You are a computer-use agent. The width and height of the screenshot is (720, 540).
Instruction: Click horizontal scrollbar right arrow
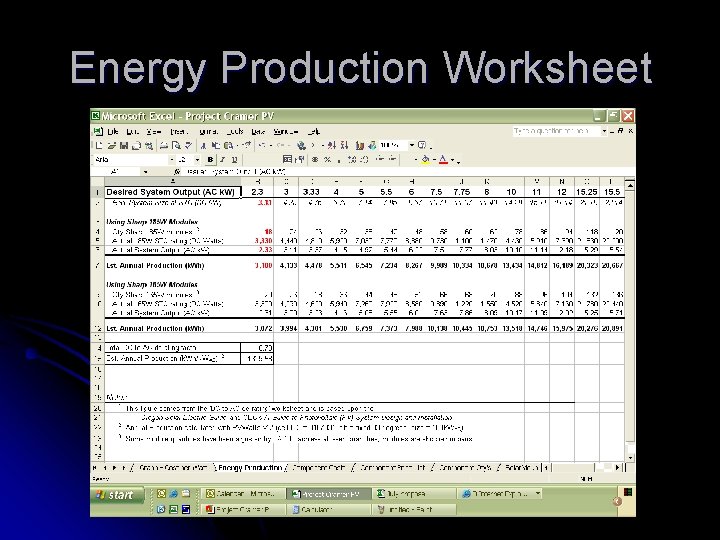coord(618,467)
